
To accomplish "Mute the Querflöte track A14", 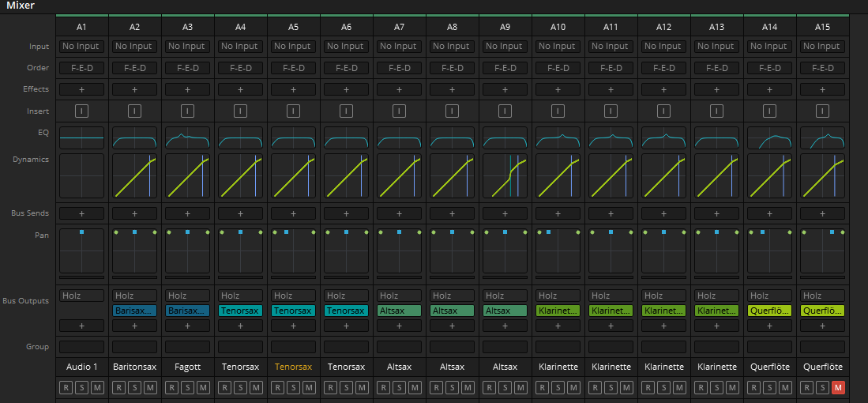I will [786, 387].
